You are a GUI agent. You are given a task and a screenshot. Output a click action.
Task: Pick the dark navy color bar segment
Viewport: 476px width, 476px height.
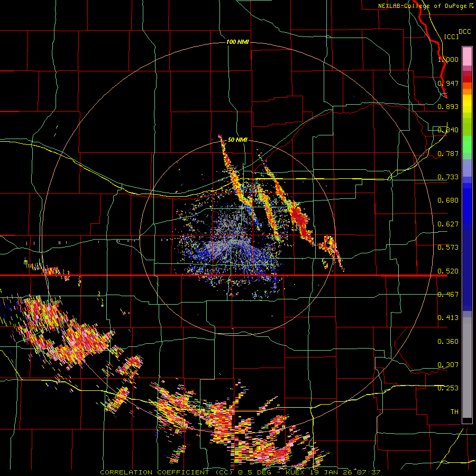(x=467, y=270)
